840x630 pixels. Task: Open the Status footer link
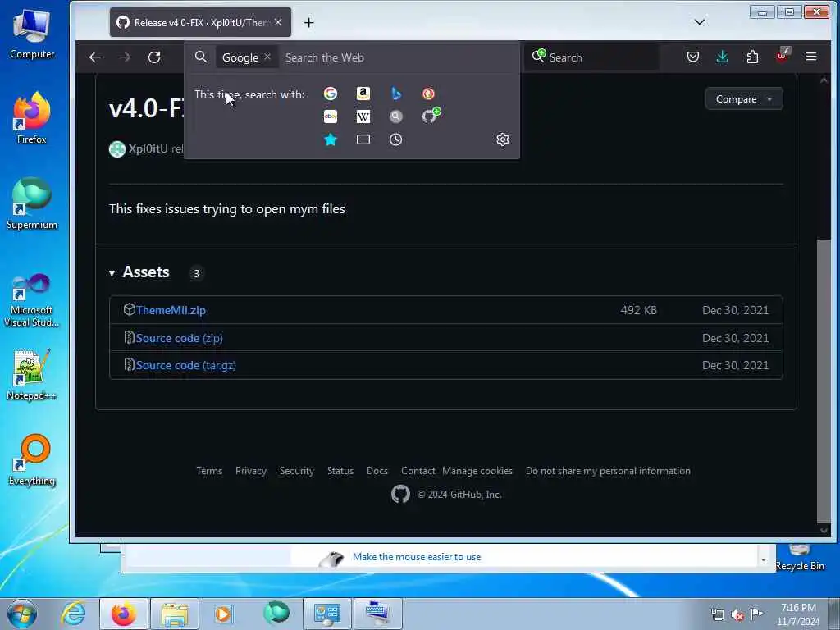point(340,471)
